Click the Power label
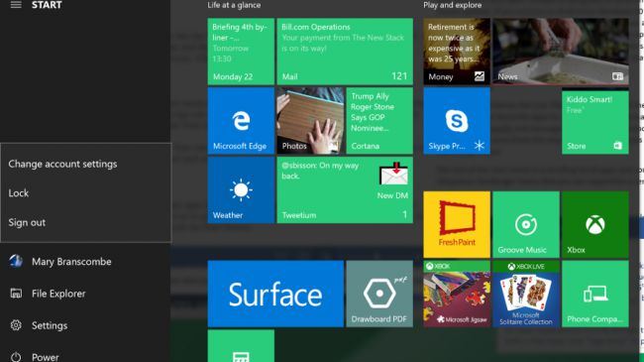This screenshot has width=644, height=362. (x=46, y=357)
